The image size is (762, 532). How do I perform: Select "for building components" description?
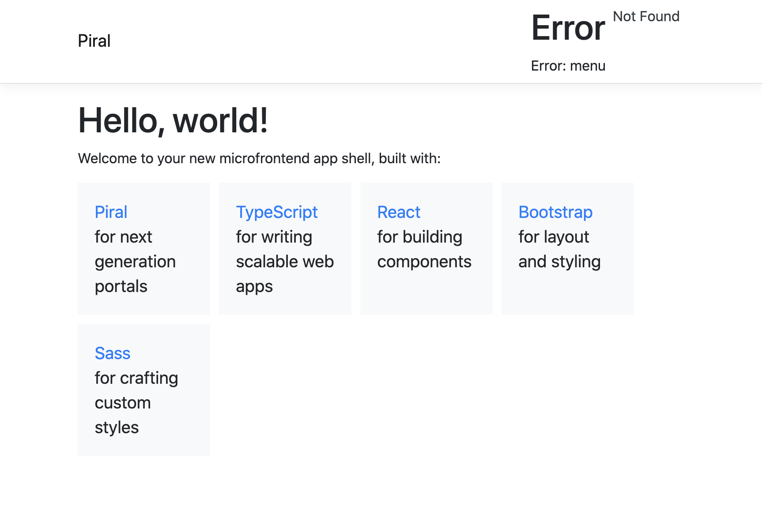click(424, 249)
